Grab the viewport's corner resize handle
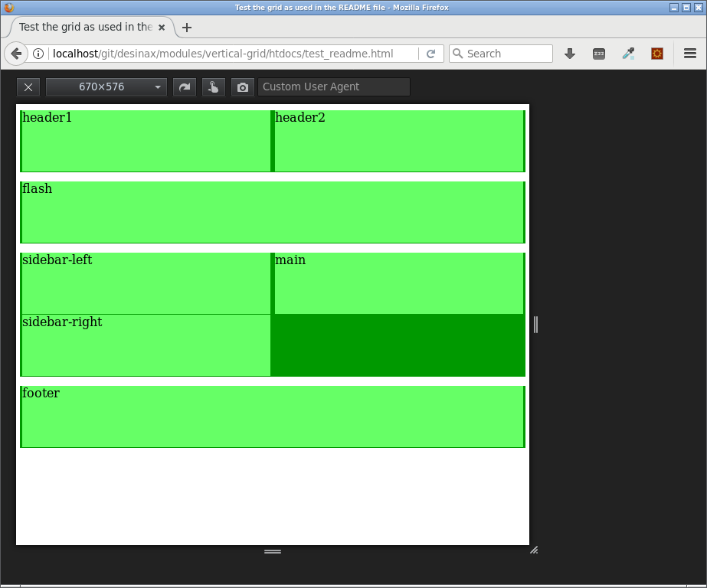This screenshot has height=588, width=707. pos(534,550)
